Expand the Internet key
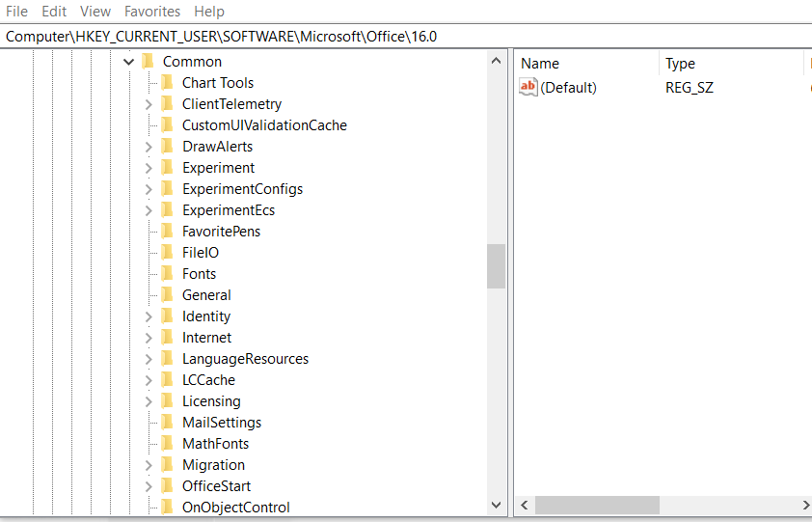This screenshot has height=522, width=812. [x=149, y=338]
